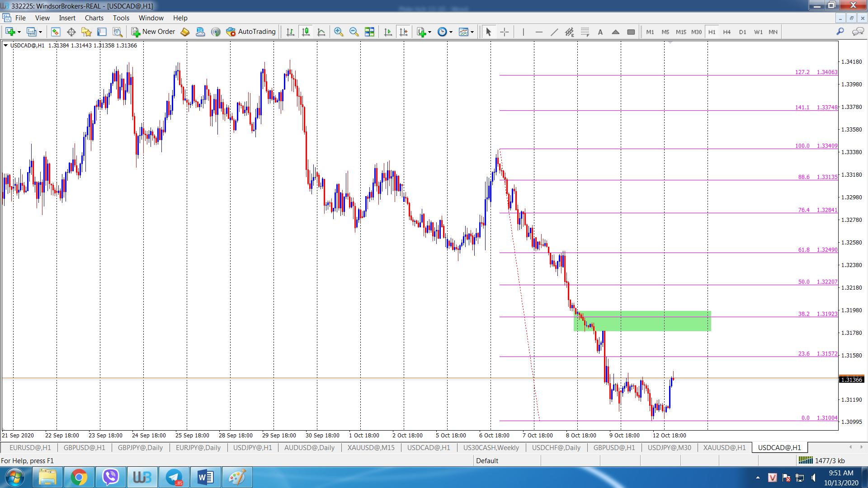Toggle chart auto scroll
The image size is (868, 488).
tap(388, 32)
